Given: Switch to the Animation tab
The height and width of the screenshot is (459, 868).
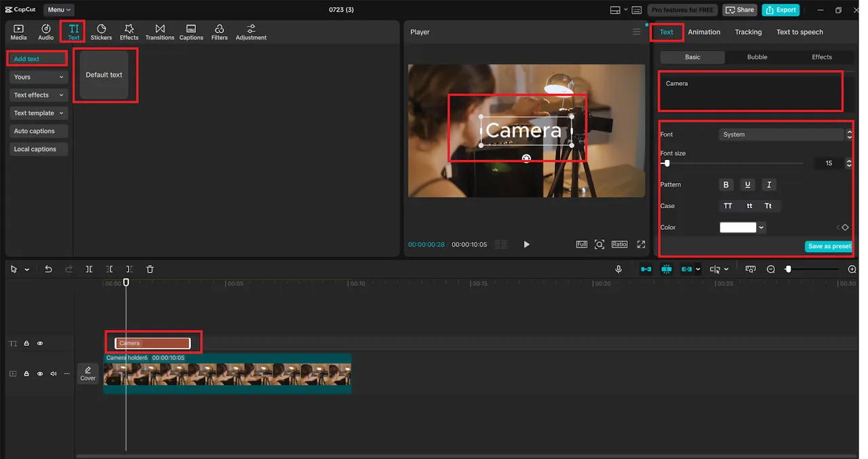Looking at the screenshot, I should 704,32.
